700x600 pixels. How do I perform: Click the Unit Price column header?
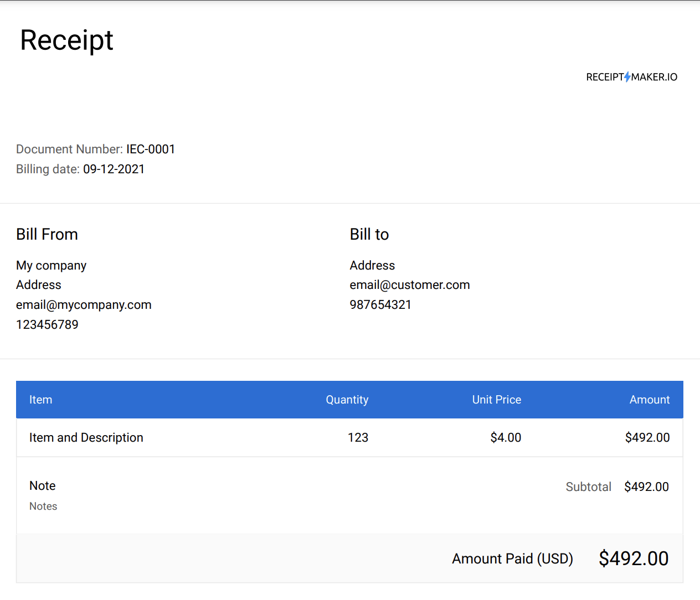497,400
